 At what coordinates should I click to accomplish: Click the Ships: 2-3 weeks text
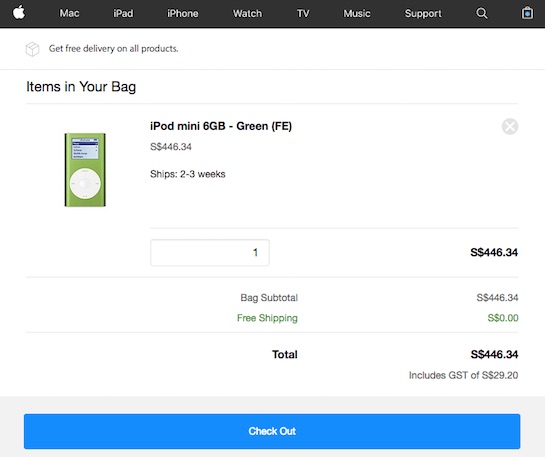[x=188, y=174]
